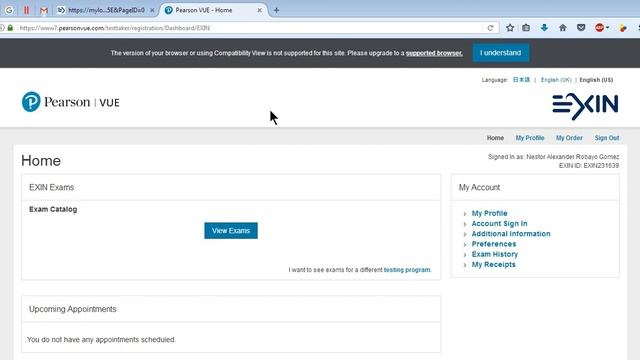The width and height of the screenshot is (640, 360).
Task: Click the colorful extension icon
Action: (623, 28)
